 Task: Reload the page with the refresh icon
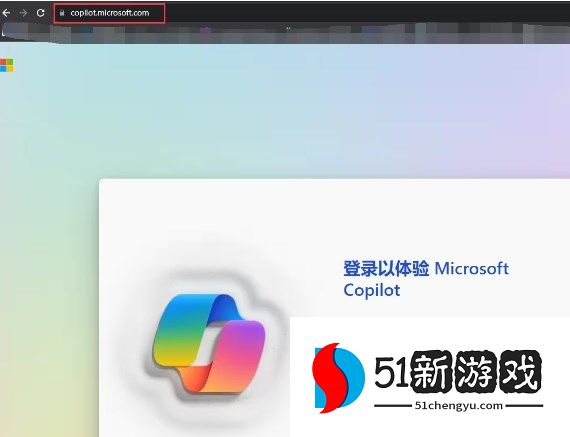[x=40, y=13]
